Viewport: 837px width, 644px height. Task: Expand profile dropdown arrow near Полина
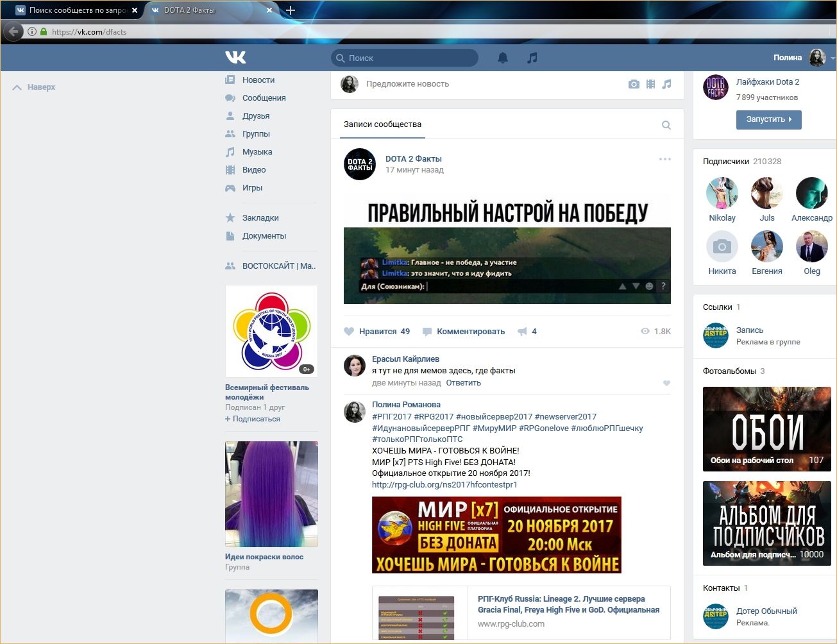point(833,58)
